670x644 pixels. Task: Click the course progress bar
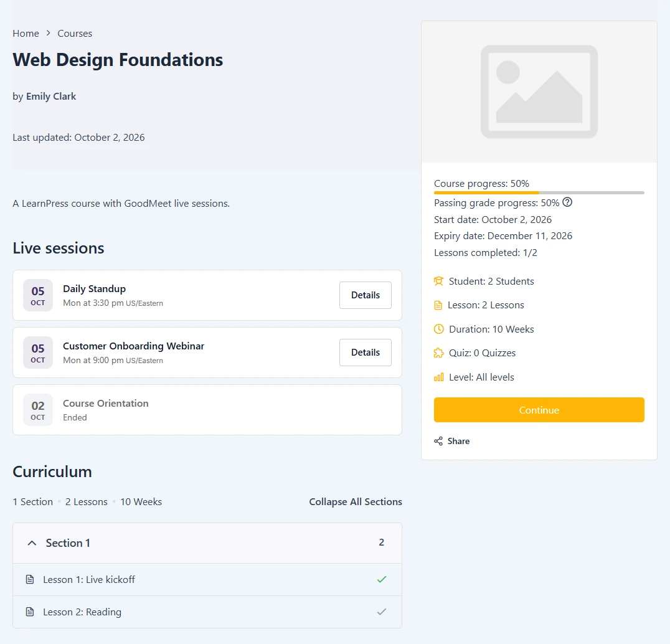click(x=539, y=192)
